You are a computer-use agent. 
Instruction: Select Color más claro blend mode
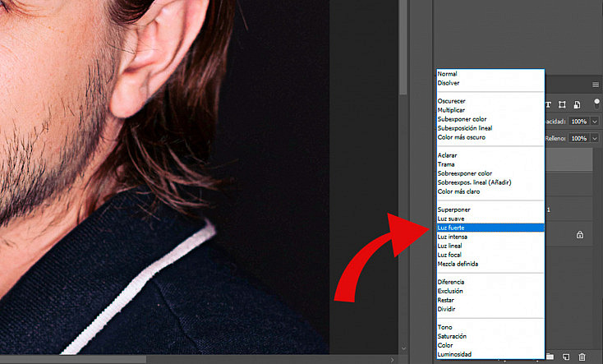[x=490, y=191]
